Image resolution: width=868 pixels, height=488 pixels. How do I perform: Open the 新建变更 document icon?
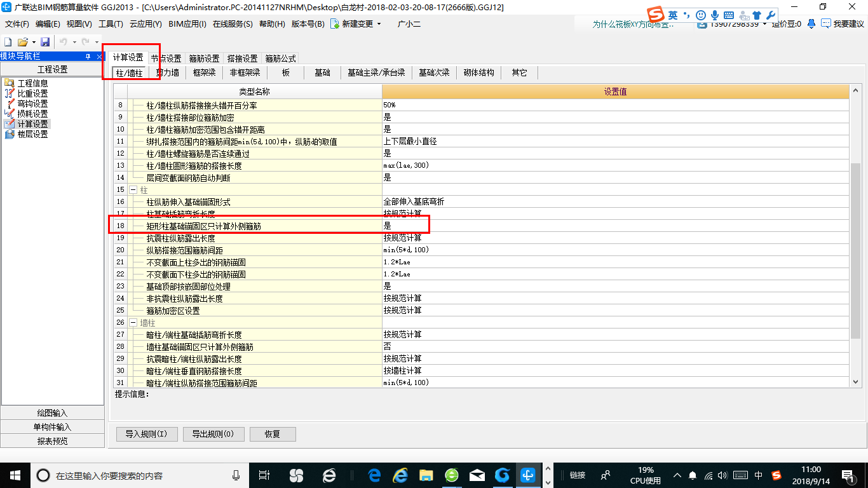click(334, 24)
